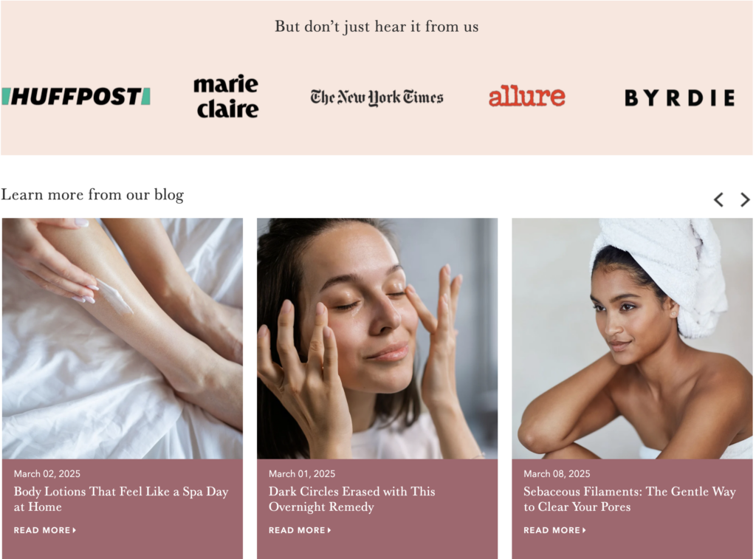
Task: Open the leg lotion application photo
Action: (x=123, y=339)
